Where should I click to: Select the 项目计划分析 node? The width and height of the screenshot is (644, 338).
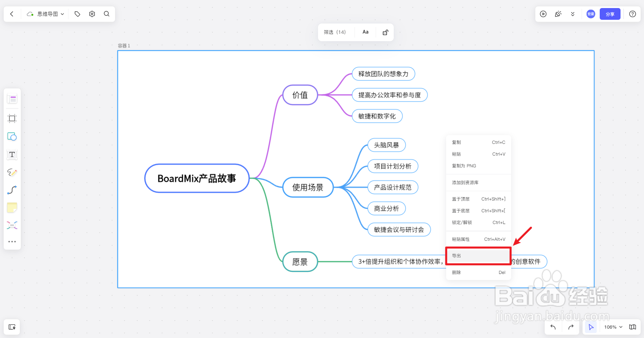click(393, 166)
